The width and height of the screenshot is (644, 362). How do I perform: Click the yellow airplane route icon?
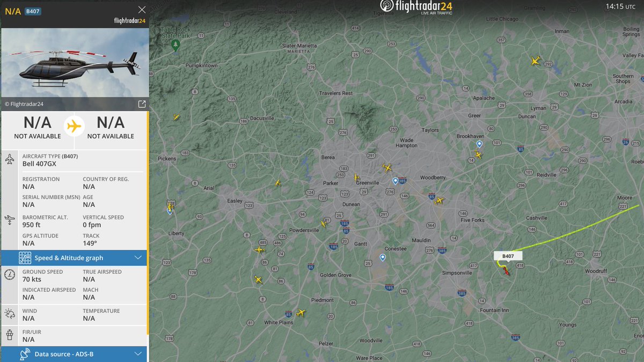74,127
